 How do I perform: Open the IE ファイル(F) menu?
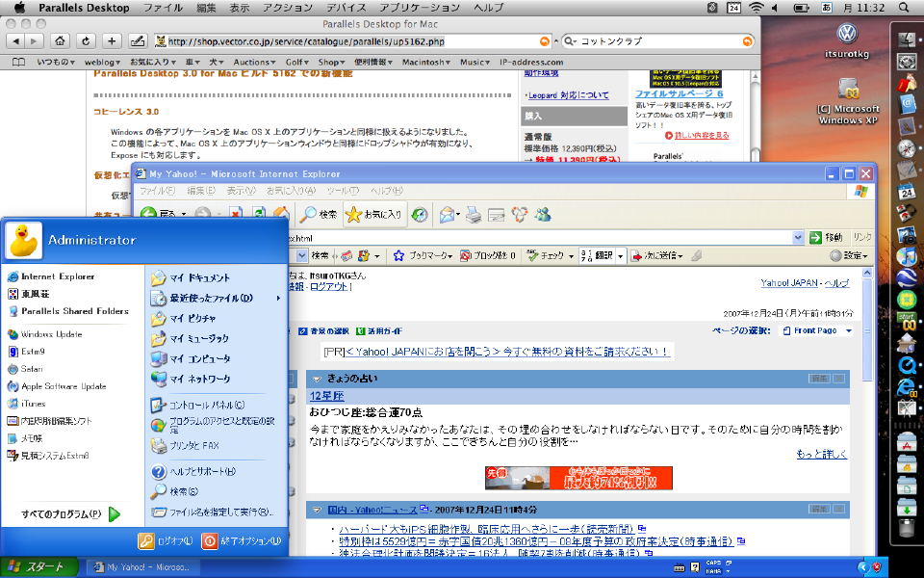coord(157,191)
